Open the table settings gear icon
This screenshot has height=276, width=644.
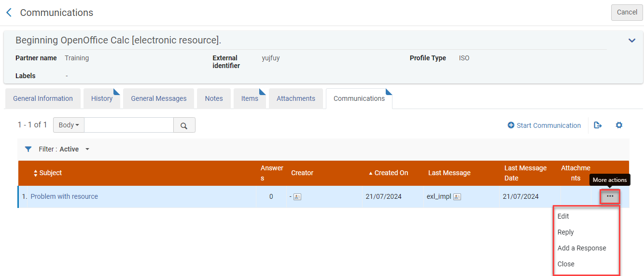point(619,125)
